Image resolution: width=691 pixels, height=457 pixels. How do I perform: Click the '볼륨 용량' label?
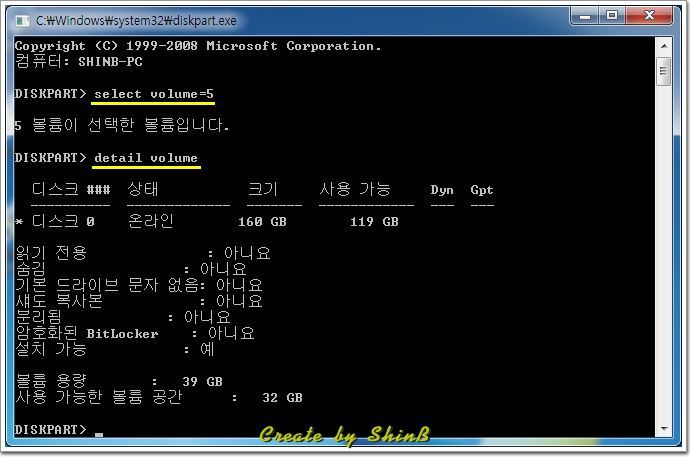(x=51, y=381)
